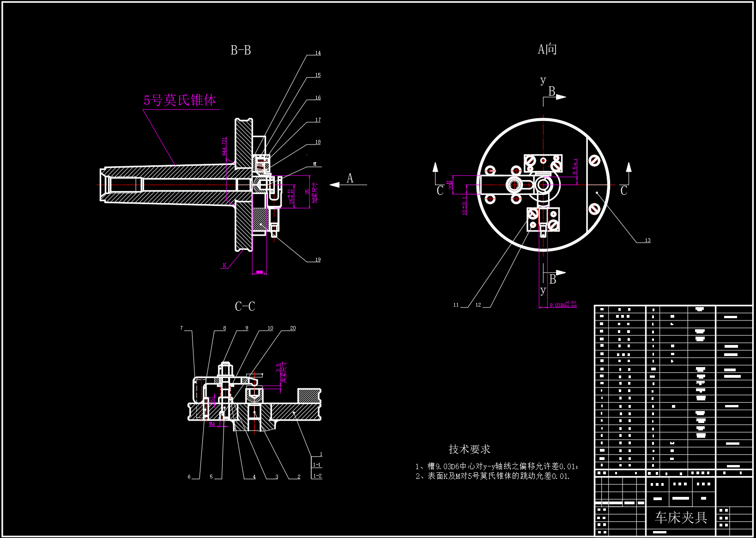Click part balloon number 6
This screenshot has height=538, width=756.
(x=189, y=477)
